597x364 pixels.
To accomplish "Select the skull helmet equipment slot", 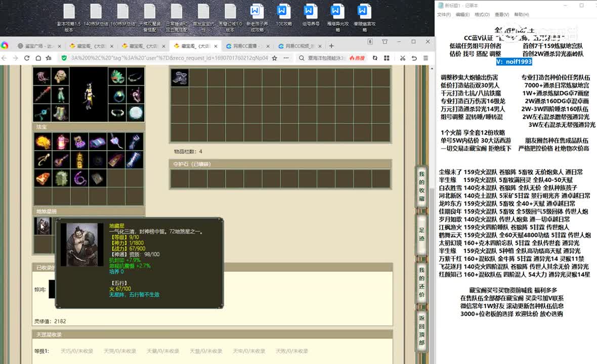I will (x=60, y=76).
